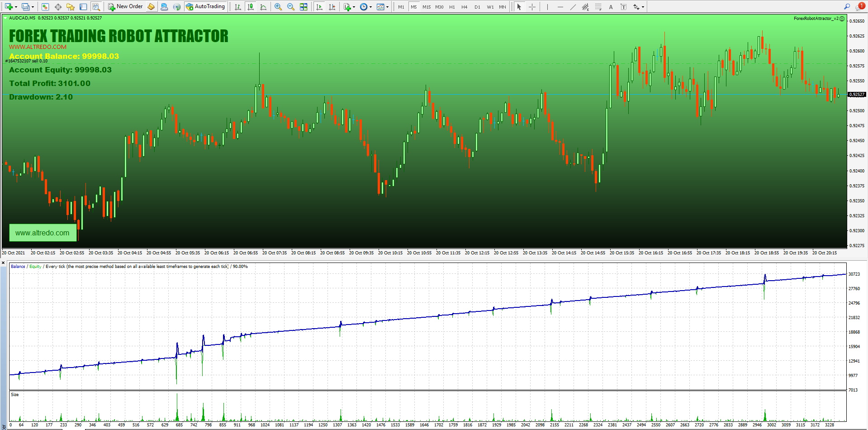Select the Equidistant Channel tool
Image resolution: width=868 pixels, height=430 pixels.
586,7
